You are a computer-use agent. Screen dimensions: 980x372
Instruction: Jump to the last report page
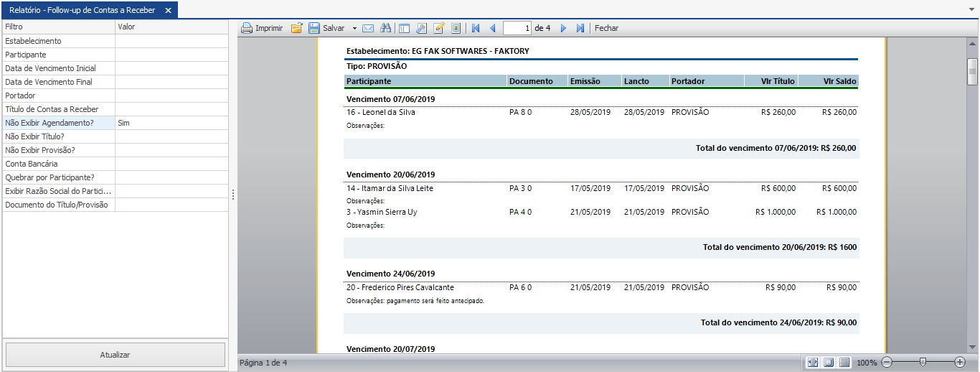pyautogui.click(x=580, y=29)
